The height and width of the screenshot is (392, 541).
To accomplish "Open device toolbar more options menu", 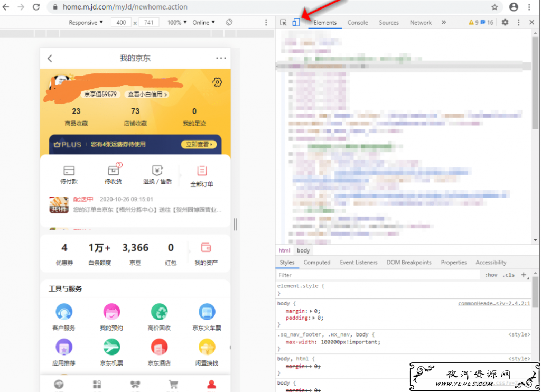I will tap(266, 22).
